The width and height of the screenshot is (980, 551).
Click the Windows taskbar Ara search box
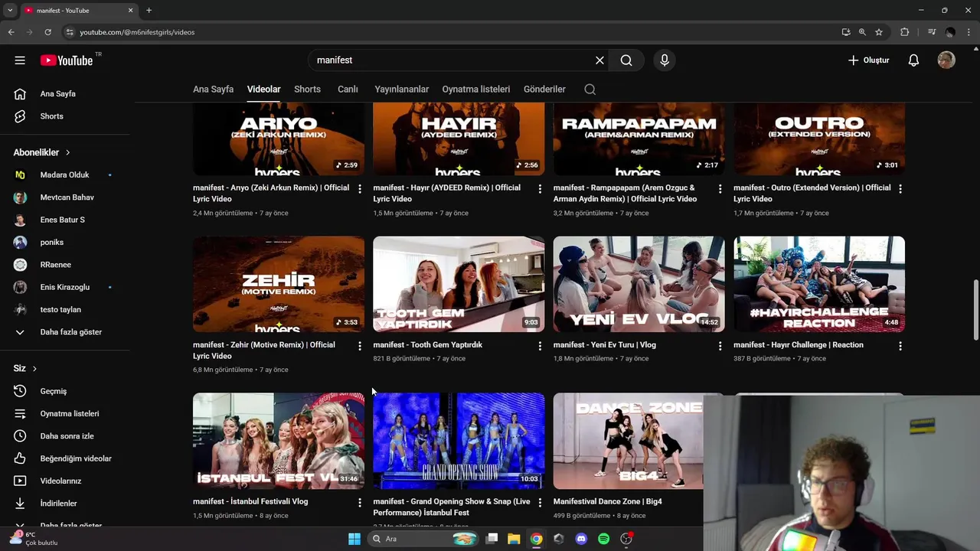(x=423, y=539)
